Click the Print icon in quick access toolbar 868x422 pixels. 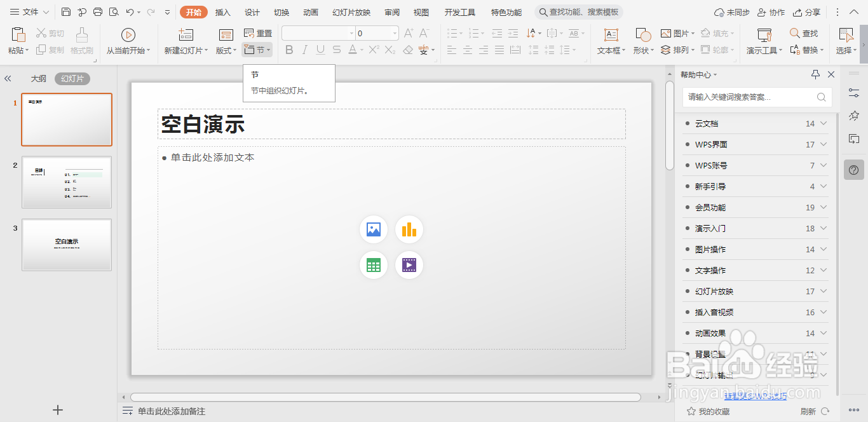(98, 12)
